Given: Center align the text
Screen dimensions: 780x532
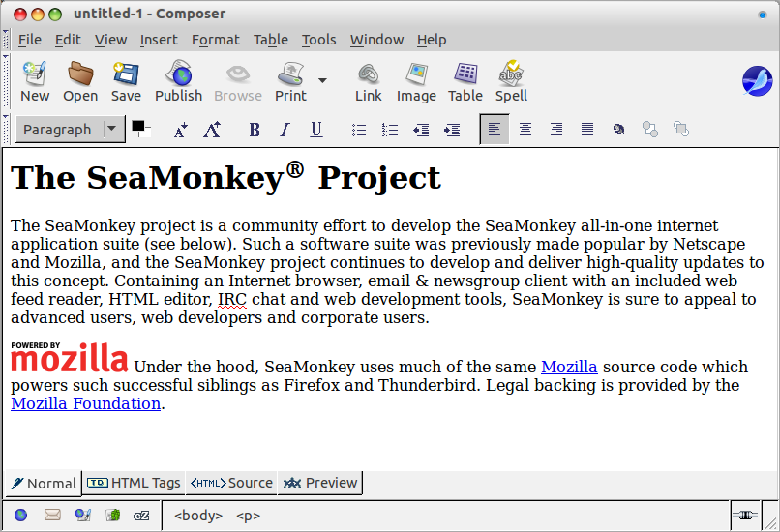Looking at the screenshot, I should point(525,130).
